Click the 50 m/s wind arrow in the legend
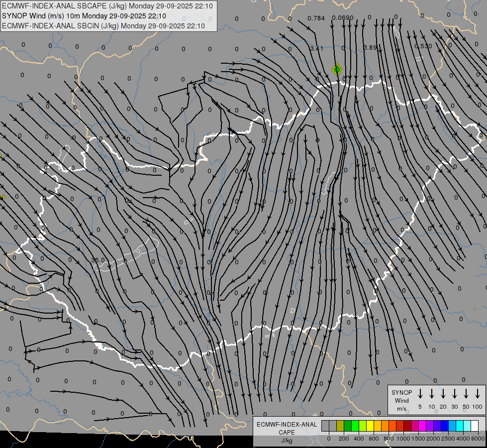Viewport: 487px width, 448px height. click(466, 394)
